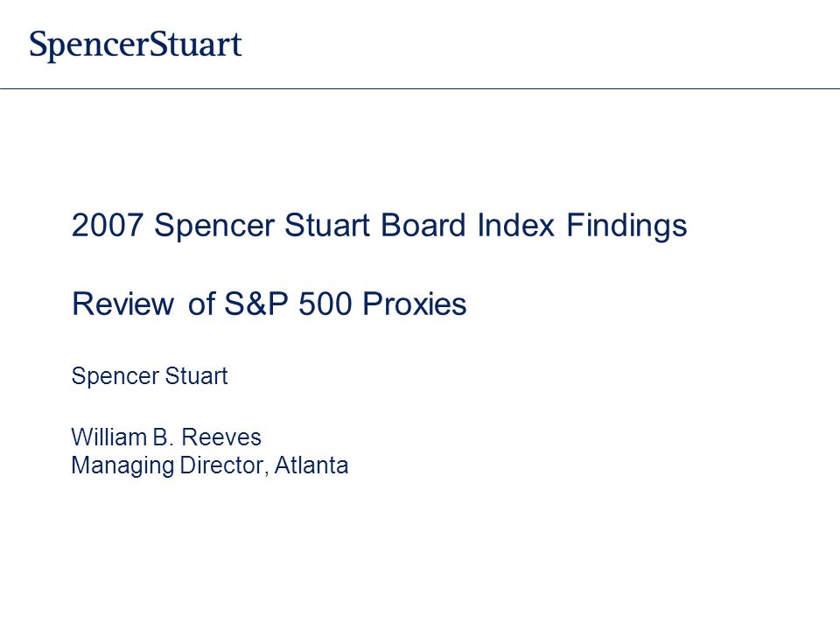Click the middle initial "B." in presenter name

pos(163,437)
